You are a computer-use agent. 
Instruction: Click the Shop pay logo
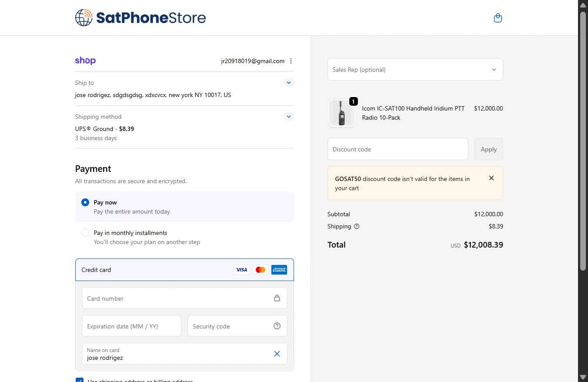click(85, 61)
